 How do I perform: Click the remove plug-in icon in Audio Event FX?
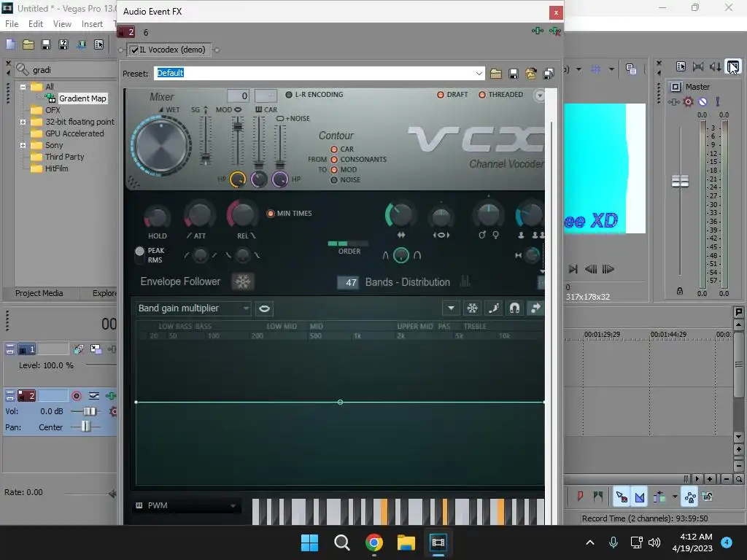(555, 31)
